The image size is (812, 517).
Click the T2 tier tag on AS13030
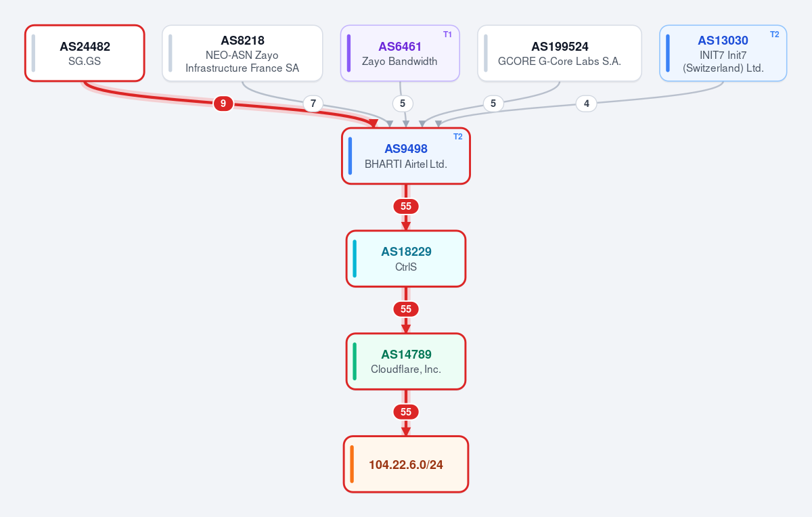(x=774, y=34)
